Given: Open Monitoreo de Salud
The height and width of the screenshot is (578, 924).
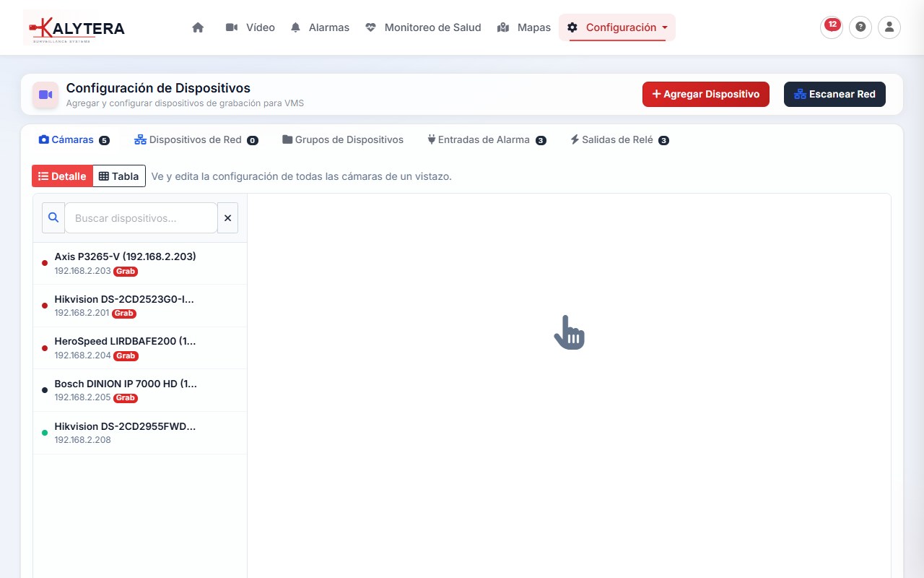Looking at the screenshot, I should (x=423, y=27).
